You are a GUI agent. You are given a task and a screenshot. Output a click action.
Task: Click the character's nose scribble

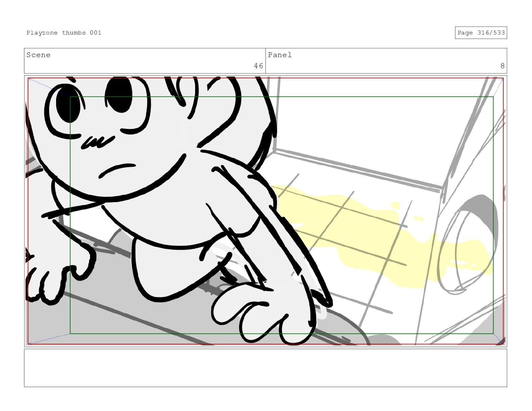pos(97,142)
